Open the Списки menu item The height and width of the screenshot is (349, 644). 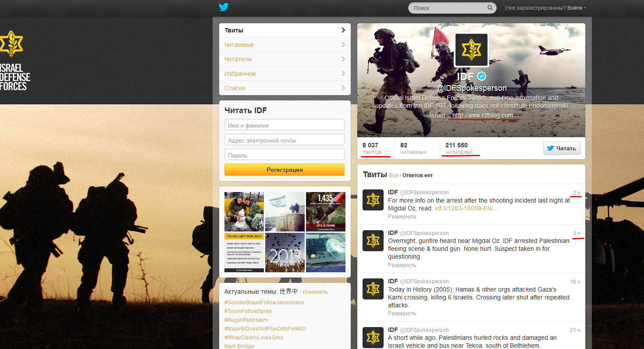285,88
